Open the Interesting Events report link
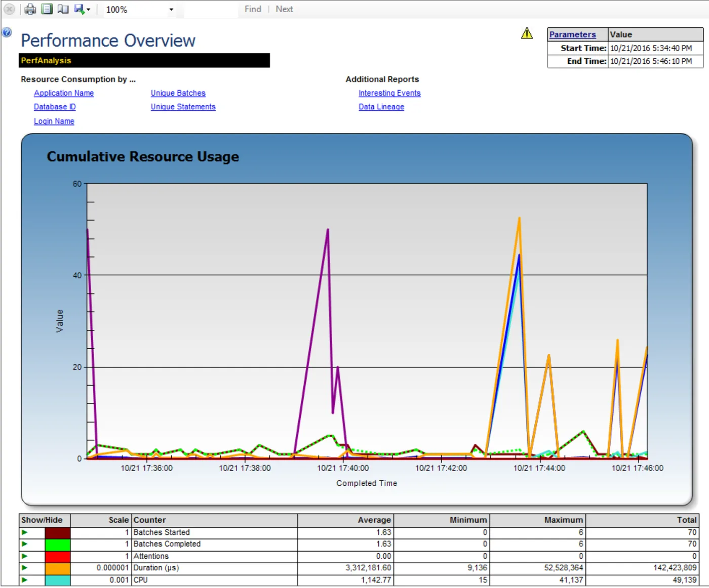Image resolution: width=709 pixels, height=588 pixels. pos(389,93)
